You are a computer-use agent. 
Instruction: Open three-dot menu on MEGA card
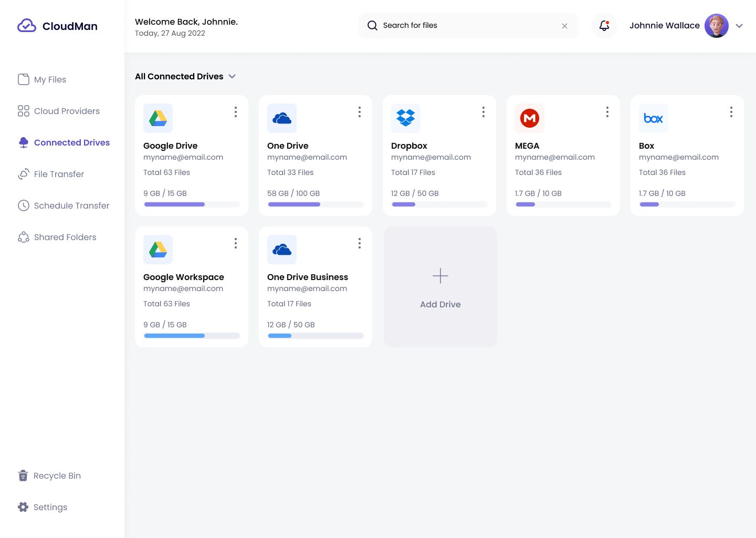pos(607,112)
